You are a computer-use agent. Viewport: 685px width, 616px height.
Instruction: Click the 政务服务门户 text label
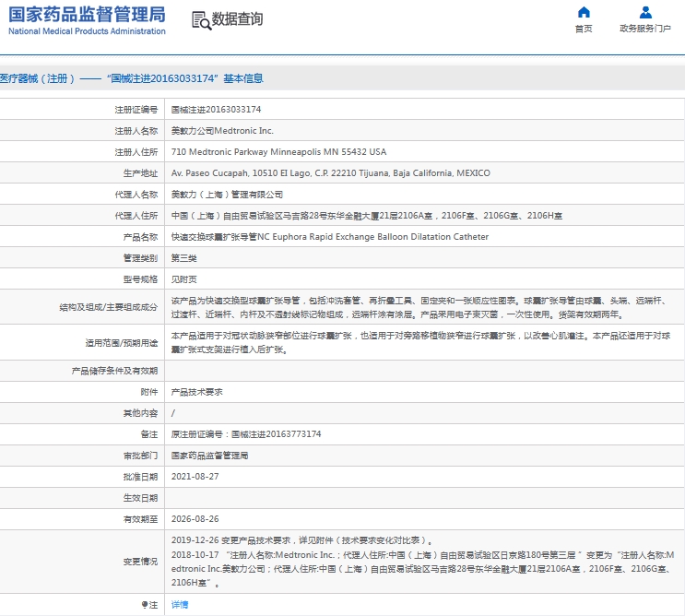(x=645, y=29)
